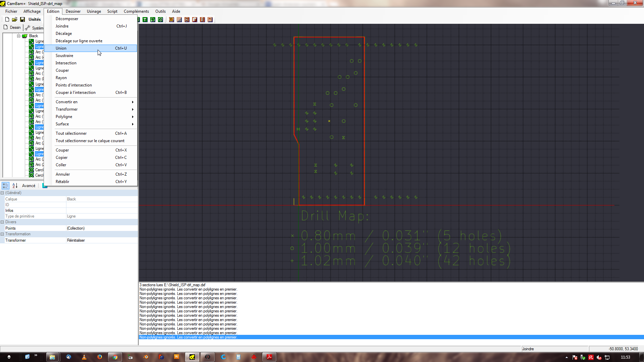The height and width of the screenshot is (362, 644).
Task: Click the green polyline drawing icon
Action: click(153, 20)
